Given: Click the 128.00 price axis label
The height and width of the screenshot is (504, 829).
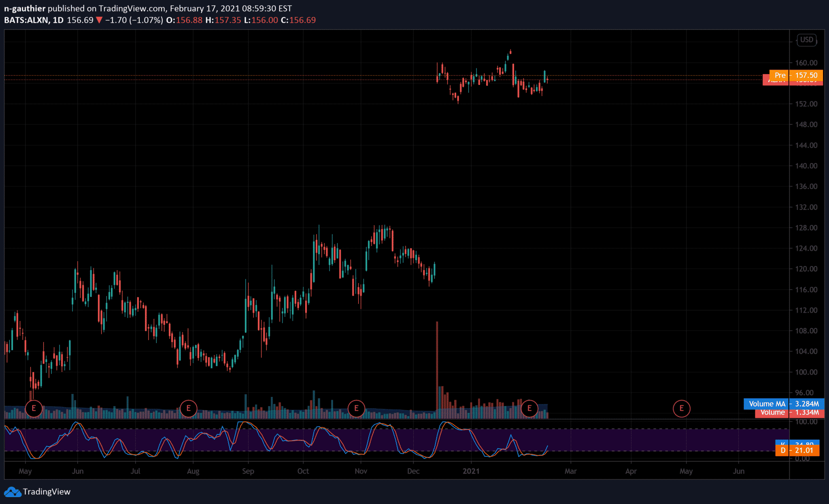Looking at the screenshot, I should coord(806,228).
